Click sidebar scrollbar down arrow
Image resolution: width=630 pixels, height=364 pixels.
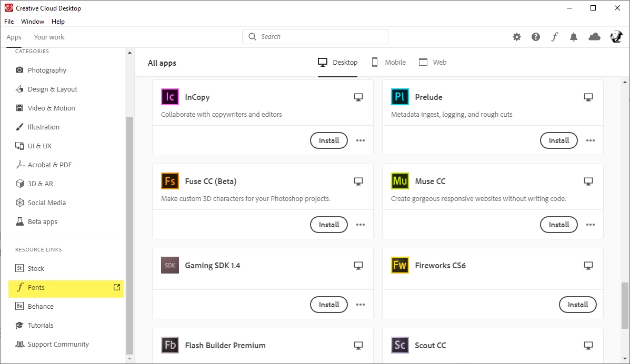click(129, 359)
